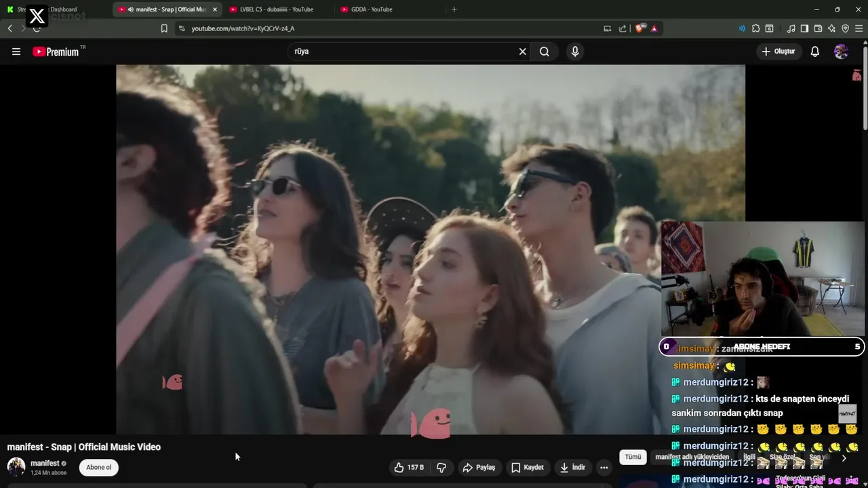Open the account avatar menu
Screen dimensions: 868x488
click(x=841, y=52)
